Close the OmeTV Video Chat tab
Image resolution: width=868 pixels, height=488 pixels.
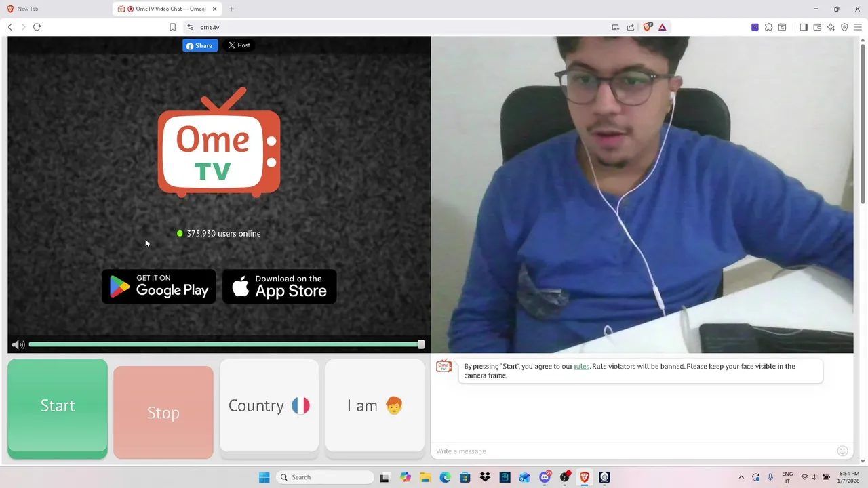[215, 9]
